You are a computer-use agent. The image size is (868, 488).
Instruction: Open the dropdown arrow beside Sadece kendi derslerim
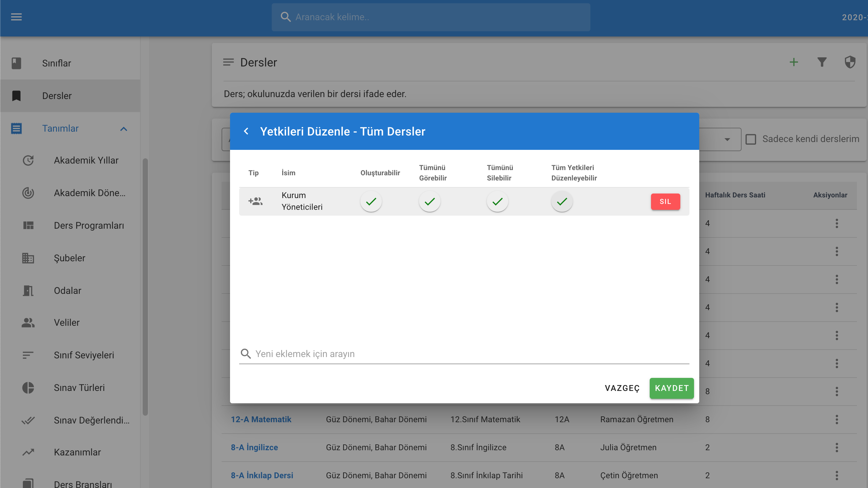coord(727,139)
